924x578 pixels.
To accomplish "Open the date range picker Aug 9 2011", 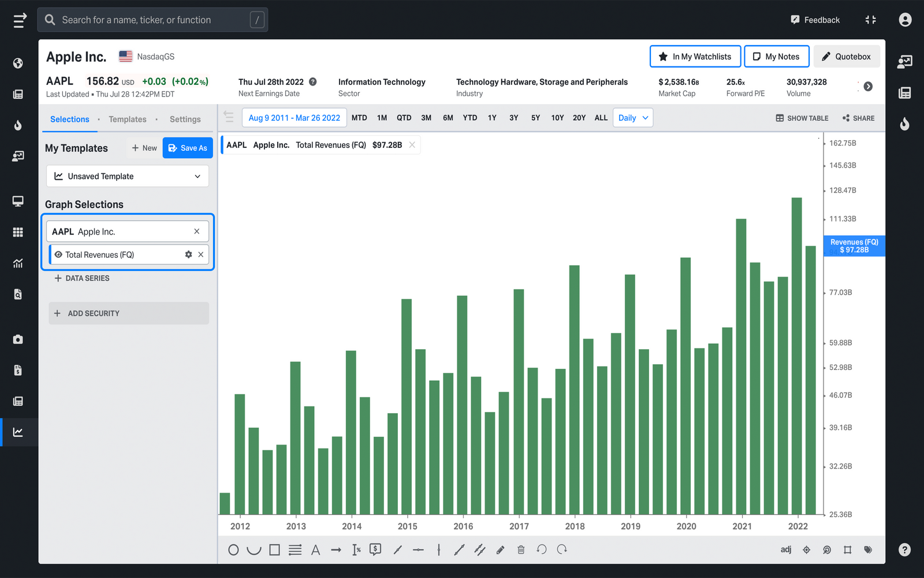I will point(295,118).
